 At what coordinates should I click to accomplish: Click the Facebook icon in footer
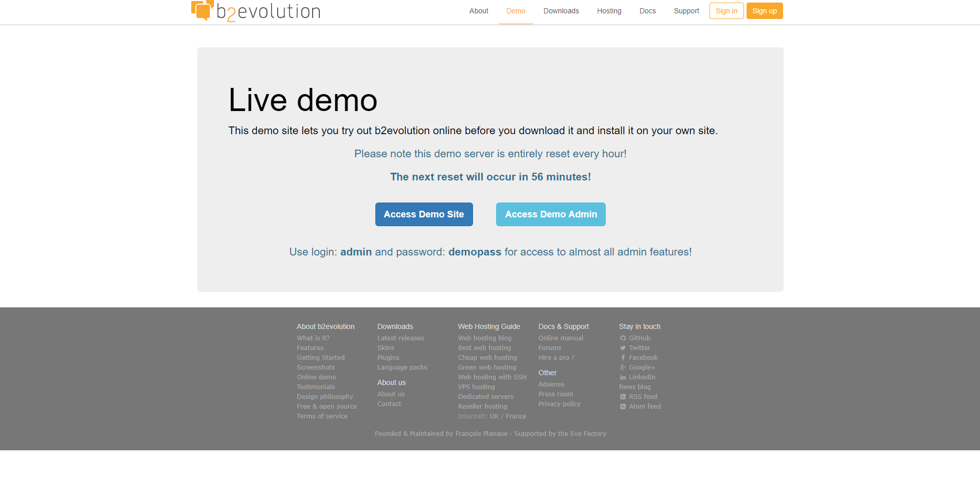623,358
